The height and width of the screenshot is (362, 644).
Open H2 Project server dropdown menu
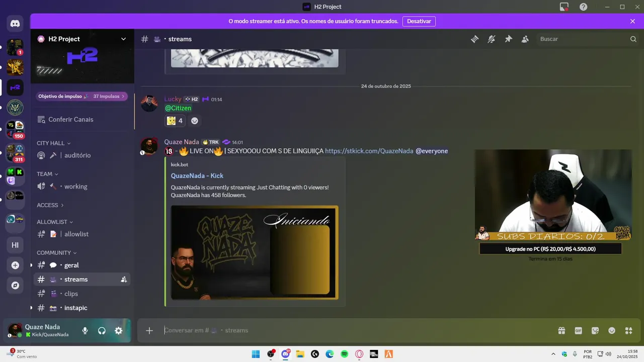(x=83, y=39)
